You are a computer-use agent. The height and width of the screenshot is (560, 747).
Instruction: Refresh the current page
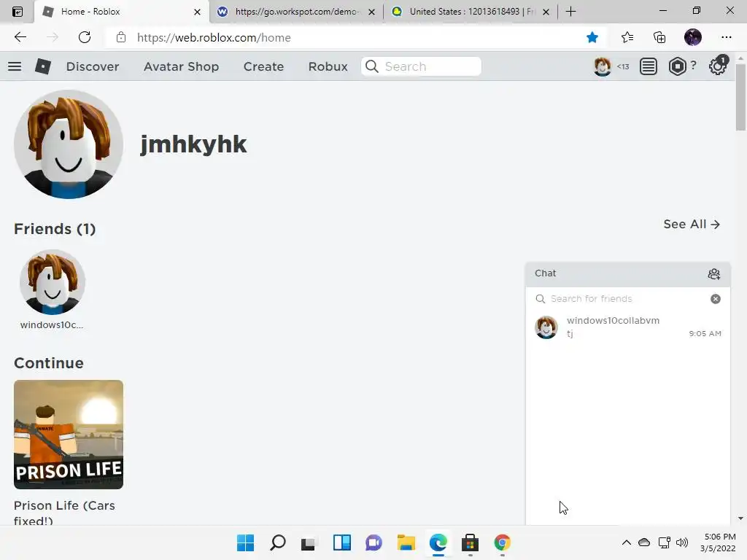pos(85,37)
